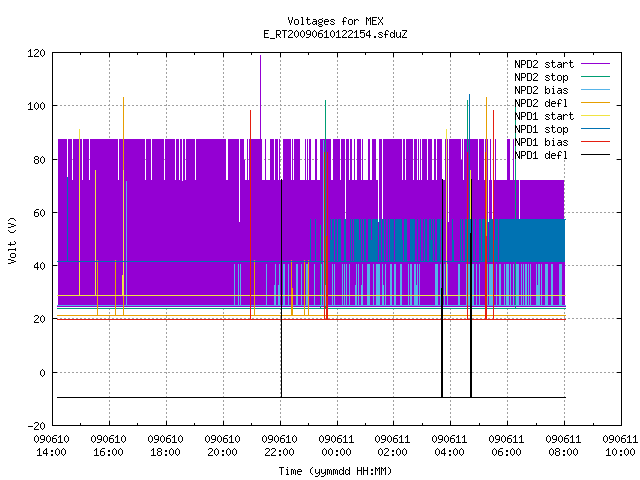Click the 090610 14:00 time tick label
Viewport: 640px width, 480px height.
click(51, 446)
